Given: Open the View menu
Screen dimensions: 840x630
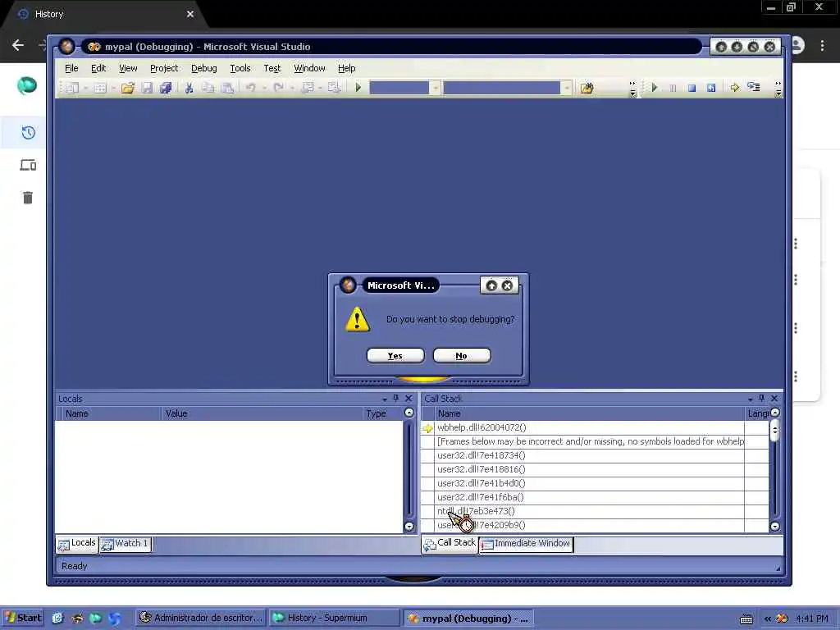Looking at the screenshot, I should coord(128,68).
